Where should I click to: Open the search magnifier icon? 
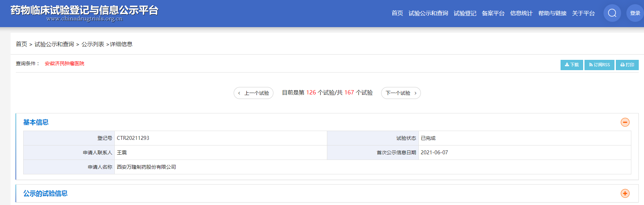tap(612, 13)
